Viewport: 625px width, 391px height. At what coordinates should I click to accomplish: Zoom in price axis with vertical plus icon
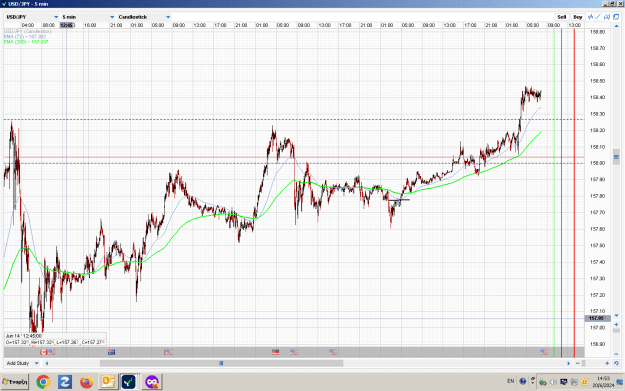pos(616,324)
